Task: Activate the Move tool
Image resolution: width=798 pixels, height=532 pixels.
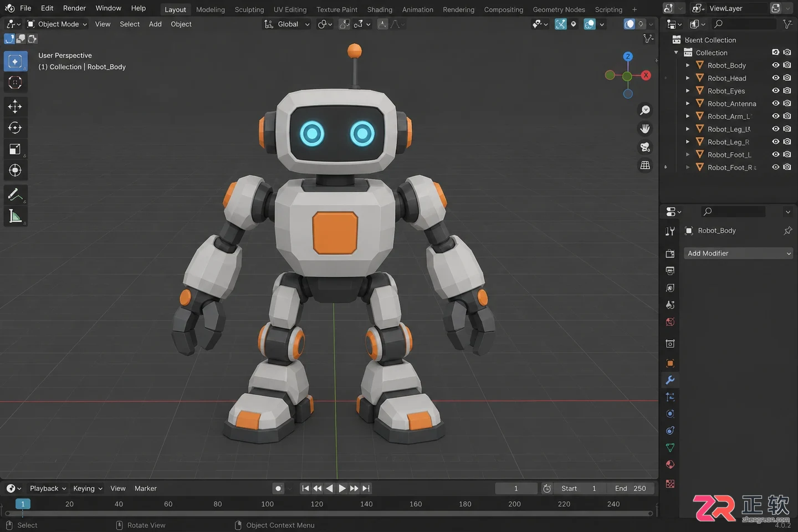Action: (x=15, y=106)
